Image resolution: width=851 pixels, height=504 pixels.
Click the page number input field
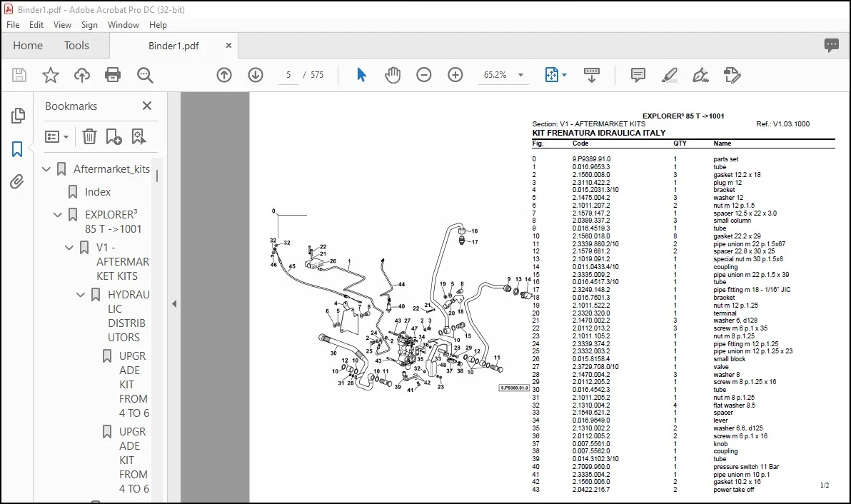tap(288, 75)
